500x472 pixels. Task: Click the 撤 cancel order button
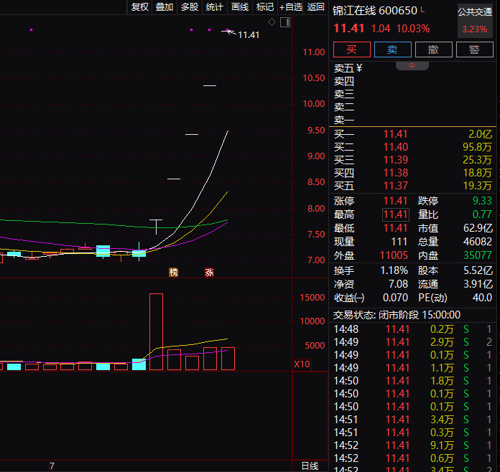(x=433, y=50)
